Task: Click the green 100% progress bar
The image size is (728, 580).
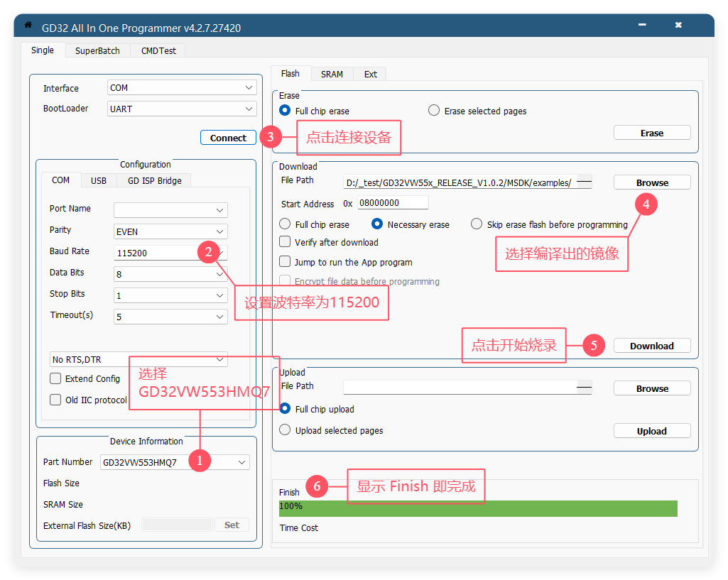Action: 478,508
